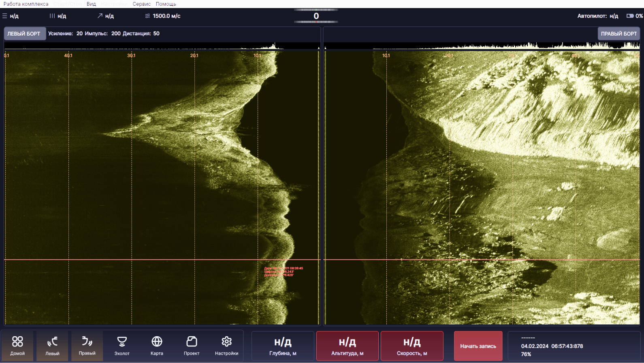Click the 30.1 range marker on left sonar
Image resolution: width=644 pixels, height=363 pixels.
(131, 56)
